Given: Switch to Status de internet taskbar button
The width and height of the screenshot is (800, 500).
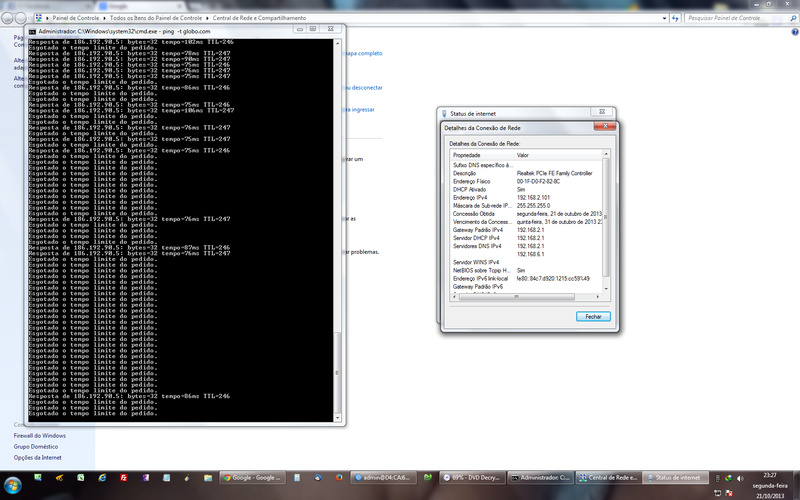Looking at the screenshot, I should click(x=676, y=478).
